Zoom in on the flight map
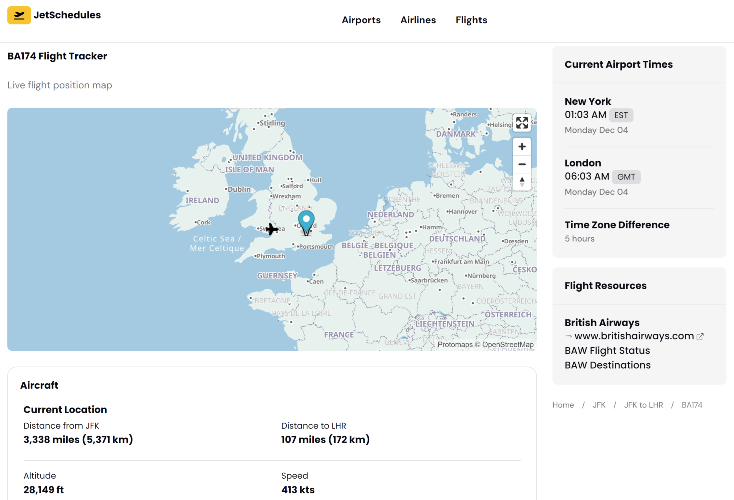This screenshot has height=500, width=734. click(522, 147)
